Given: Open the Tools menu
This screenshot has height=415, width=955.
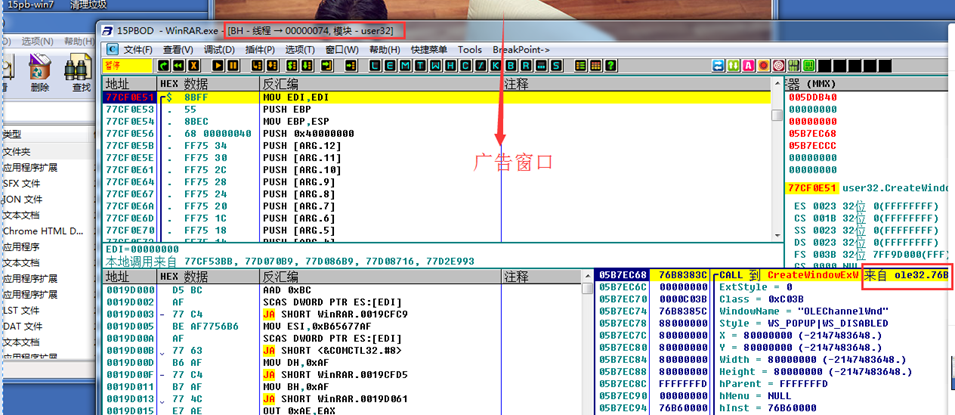Looking at the screenshot, I should click(x=470, y=49).
